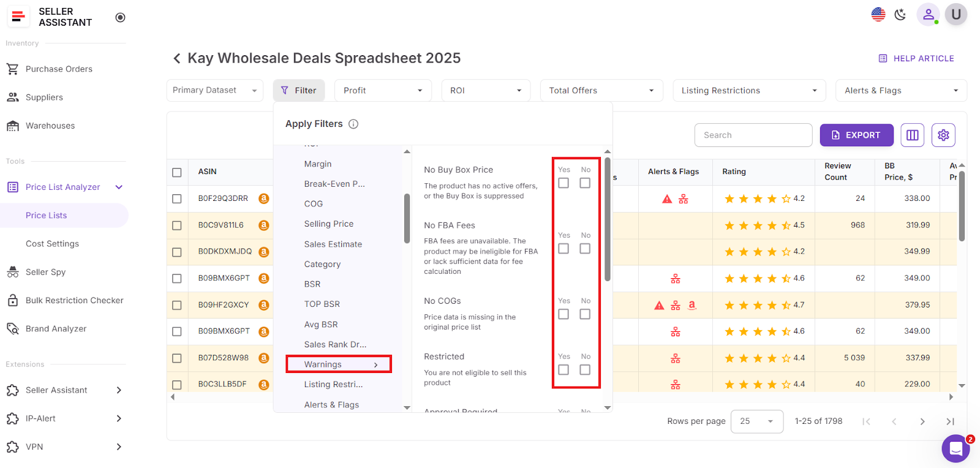
Task: Click the EXPORT button
Action: [x=856, y=135]
